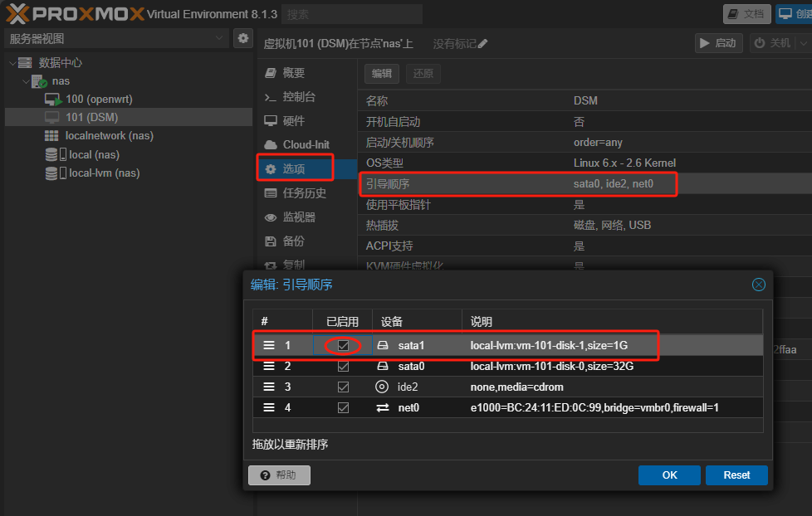Click the drag handle of ide2 row

[269, 387]
